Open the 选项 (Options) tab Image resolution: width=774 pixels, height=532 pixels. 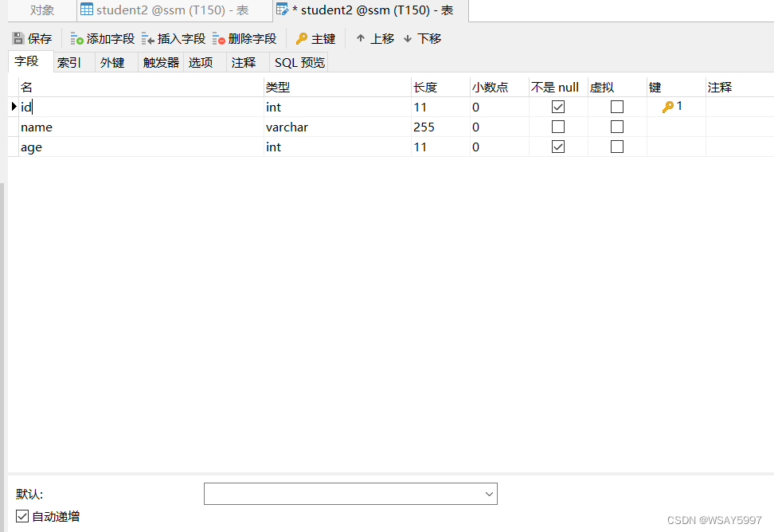(x=205, y=63)
